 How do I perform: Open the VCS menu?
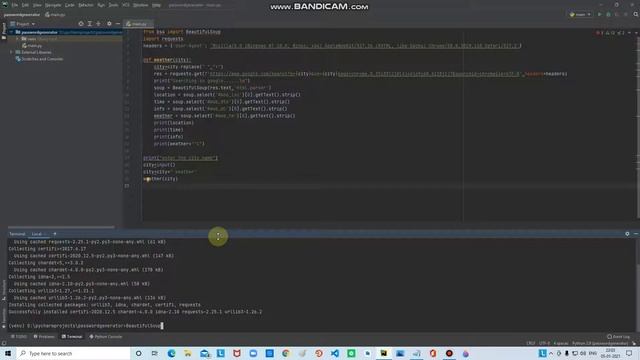click(x=126, y=5)
